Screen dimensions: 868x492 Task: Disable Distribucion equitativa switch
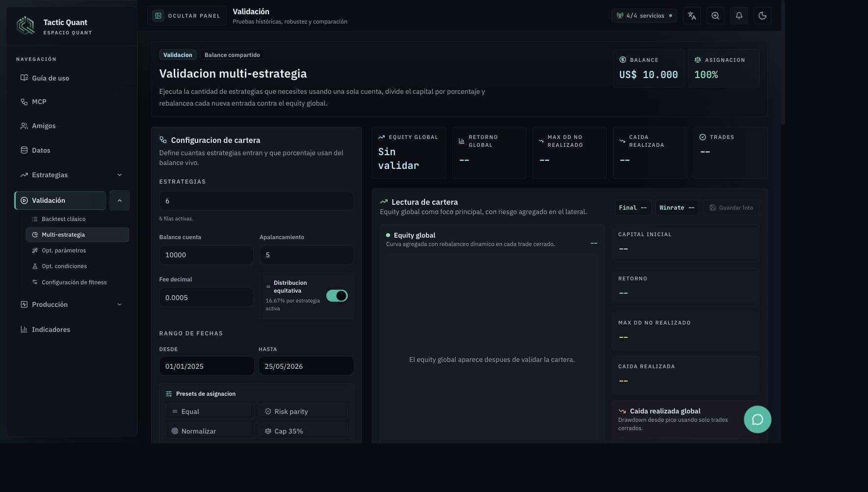(x=337, y=296)
